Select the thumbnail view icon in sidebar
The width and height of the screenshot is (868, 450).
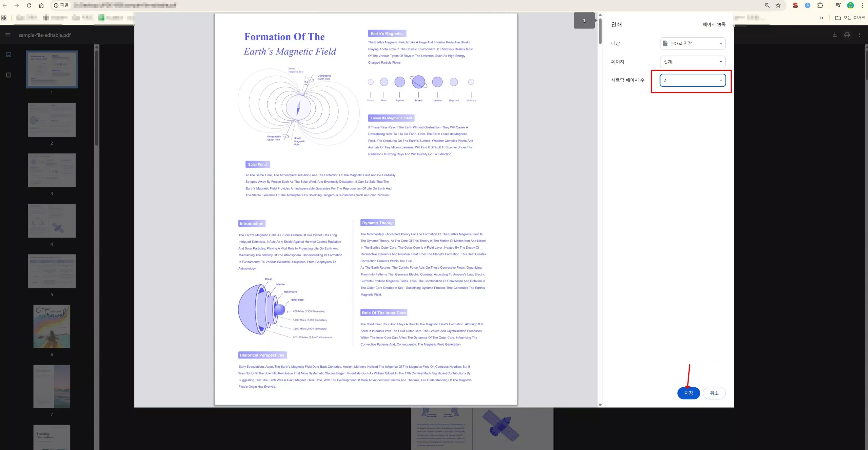[8, 54]
